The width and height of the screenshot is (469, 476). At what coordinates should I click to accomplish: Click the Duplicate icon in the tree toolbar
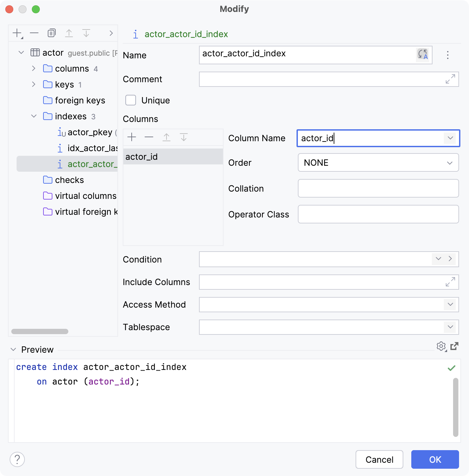[51, 33]
